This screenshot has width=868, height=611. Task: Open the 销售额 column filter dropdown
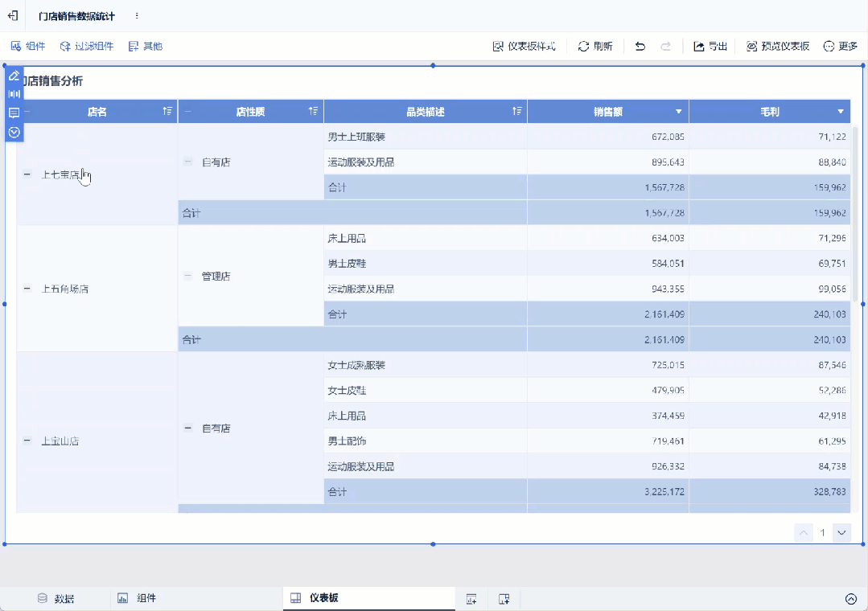click(x=678, y=111)
